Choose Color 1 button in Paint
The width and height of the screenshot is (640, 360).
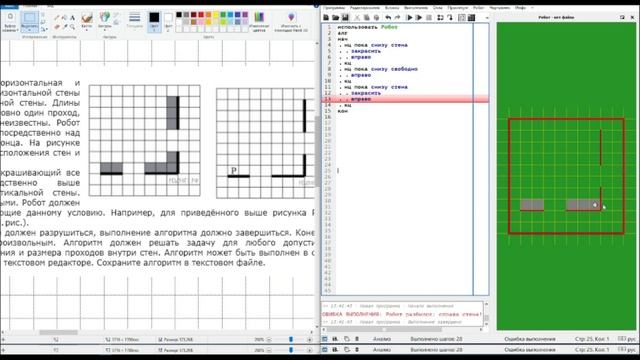pyautogui.click(x=154, y=22)
